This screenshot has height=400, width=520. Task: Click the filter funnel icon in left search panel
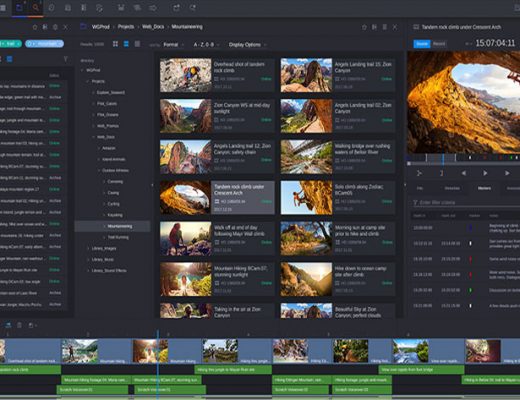(66, 59)
